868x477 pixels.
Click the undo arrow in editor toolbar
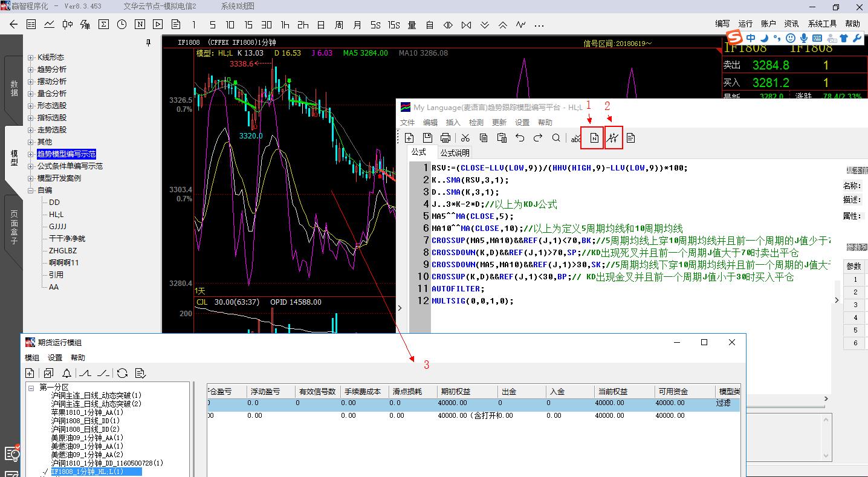pyautogui.click(x=520, y=138)
